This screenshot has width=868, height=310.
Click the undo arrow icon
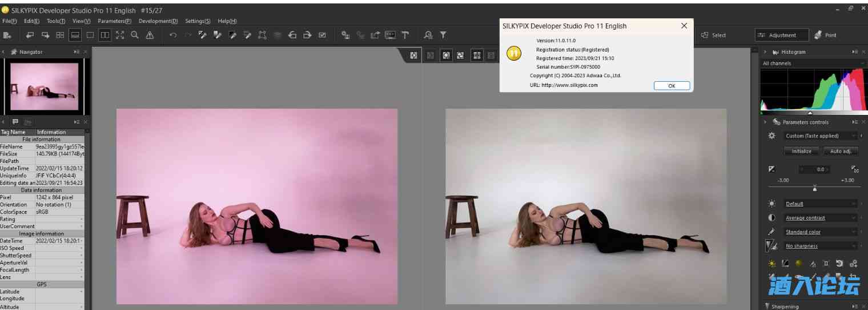tap(172, 35)
